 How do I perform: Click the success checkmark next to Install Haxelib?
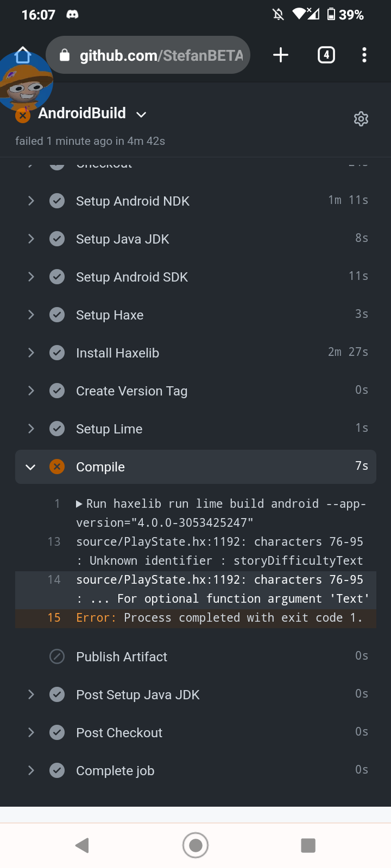pos(56,353)
